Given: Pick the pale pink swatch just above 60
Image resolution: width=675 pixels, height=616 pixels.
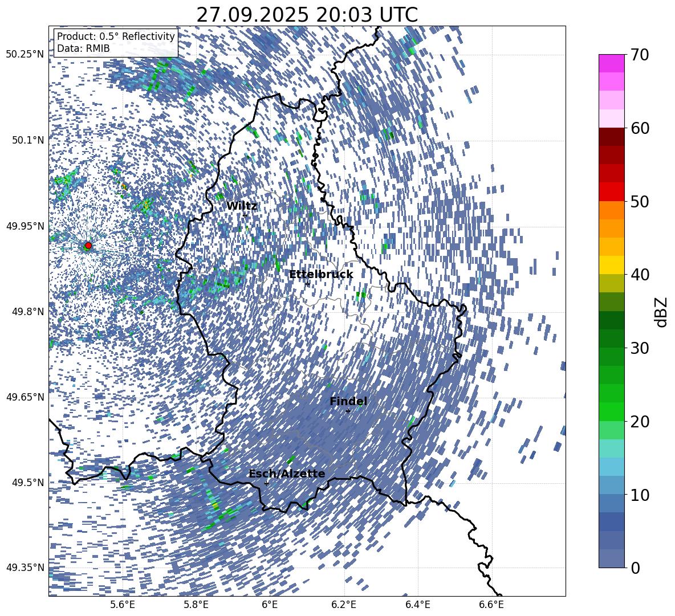Looking at the screenshot, I should pyautogui.click(x=611, y=119).
